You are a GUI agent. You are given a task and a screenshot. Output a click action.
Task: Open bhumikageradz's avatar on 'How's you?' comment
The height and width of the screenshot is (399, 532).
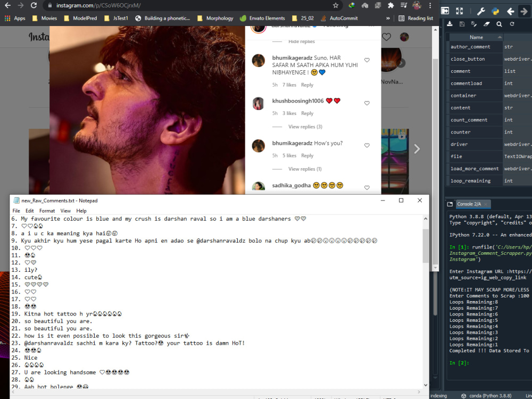pos(258,146)
